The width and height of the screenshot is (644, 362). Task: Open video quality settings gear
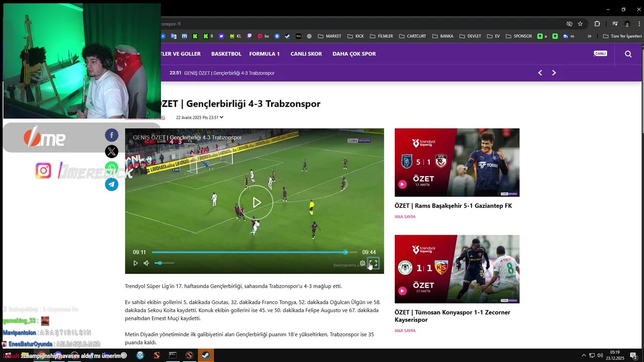[362, 263]
